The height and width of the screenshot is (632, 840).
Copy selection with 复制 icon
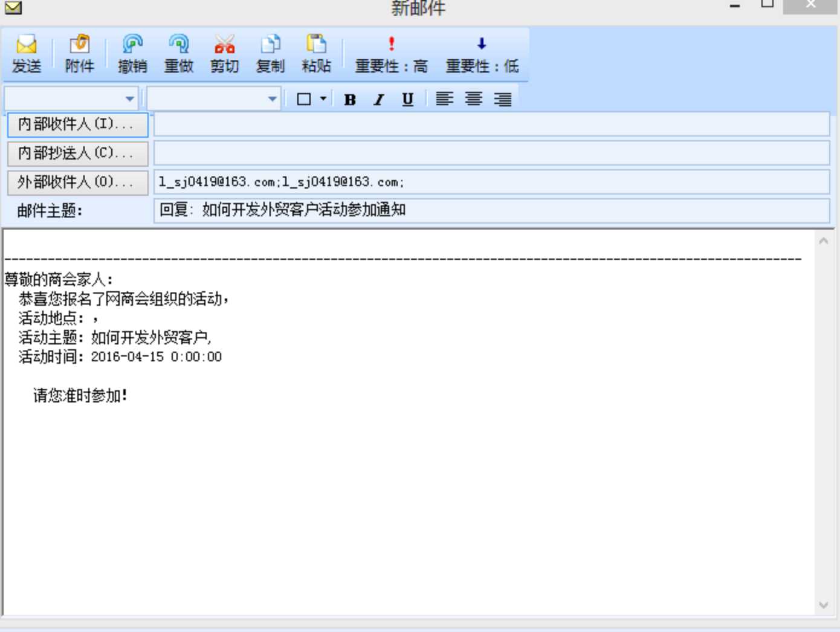270,54
